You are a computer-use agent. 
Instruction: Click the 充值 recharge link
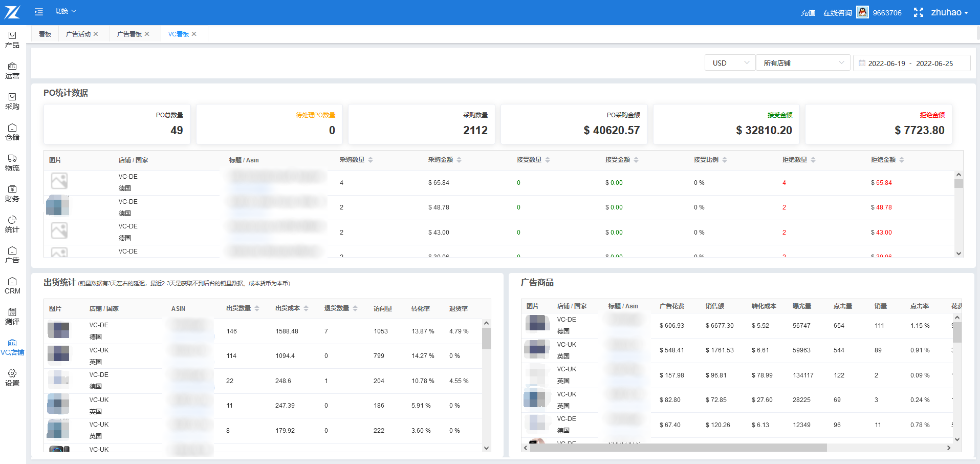(x=808, y=13)
